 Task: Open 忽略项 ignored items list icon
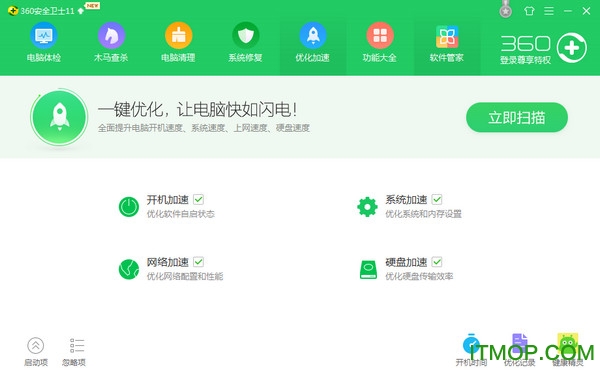coord(77,345)
